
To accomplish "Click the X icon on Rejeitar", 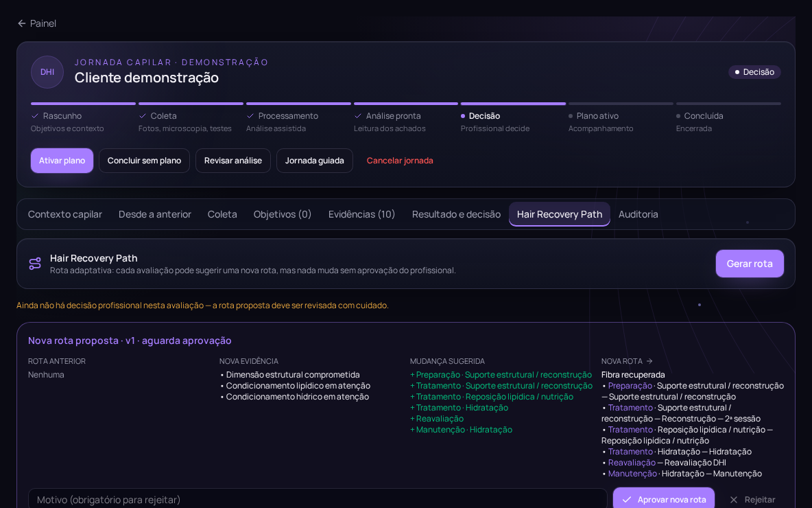I will (x=733, y=500).
